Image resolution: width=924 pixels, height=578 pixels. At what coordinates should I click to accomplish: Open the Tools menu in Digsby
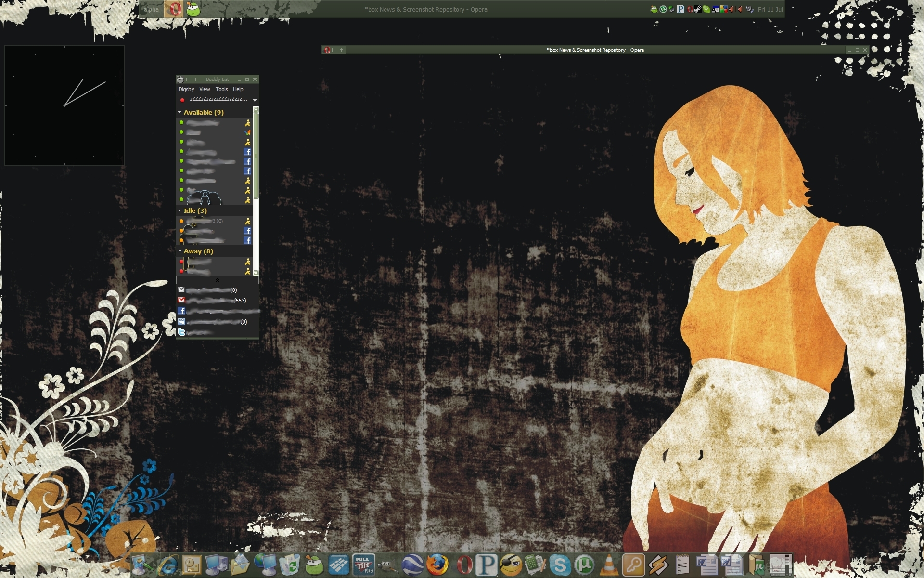221,89
